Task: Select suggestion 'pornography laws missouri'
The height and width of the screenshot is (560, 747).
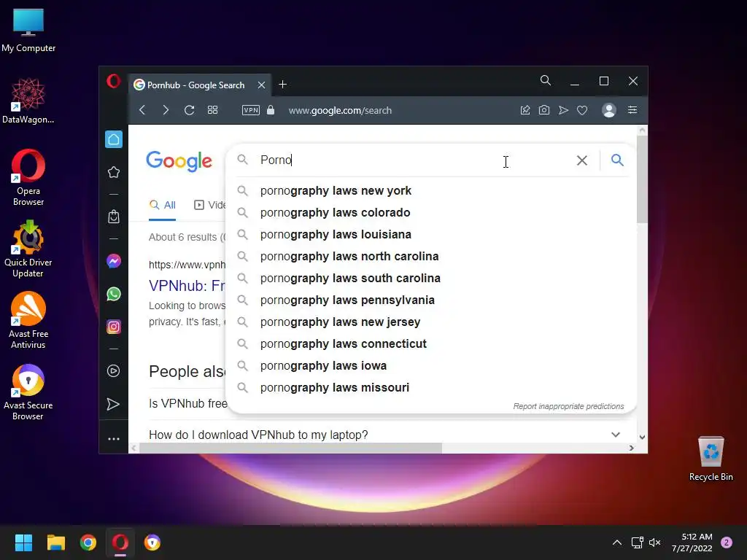Action: tap(431, 388)
